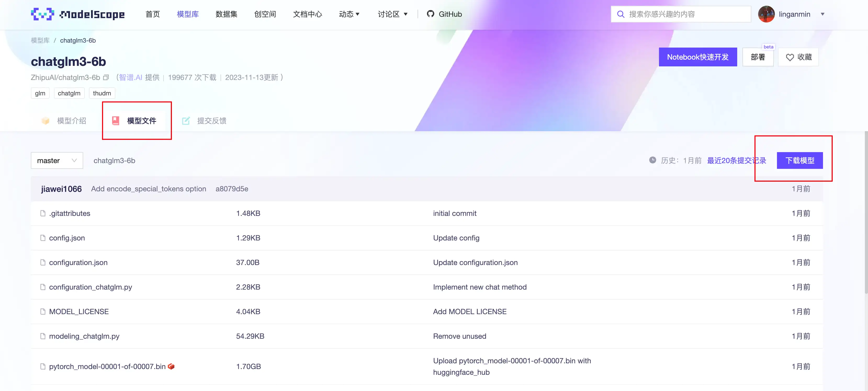Open the configuration_chatglm.py file name
Screen dimensions: 868x391
(91, 287)
